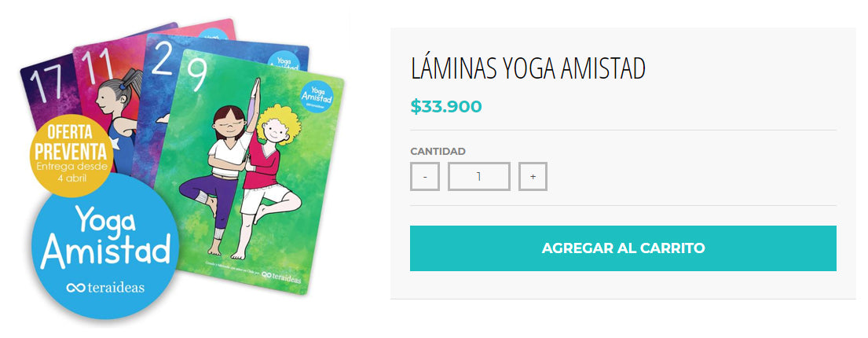868x338 pixels.
Task: Click the plus quantity button
Action: (533, 176)
